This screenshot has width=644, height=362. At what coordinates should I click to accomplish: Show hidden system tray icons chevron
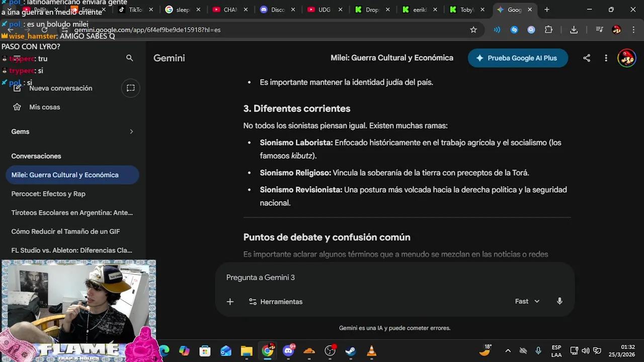click(508, 350)
